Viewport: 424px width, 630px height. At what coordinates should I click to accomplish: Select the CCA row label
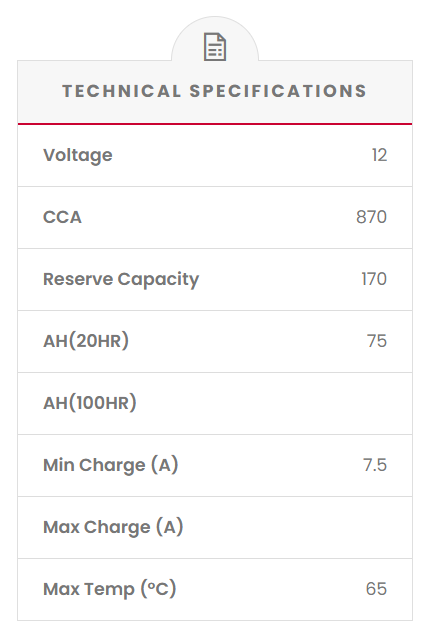click(x=62, y=217)
